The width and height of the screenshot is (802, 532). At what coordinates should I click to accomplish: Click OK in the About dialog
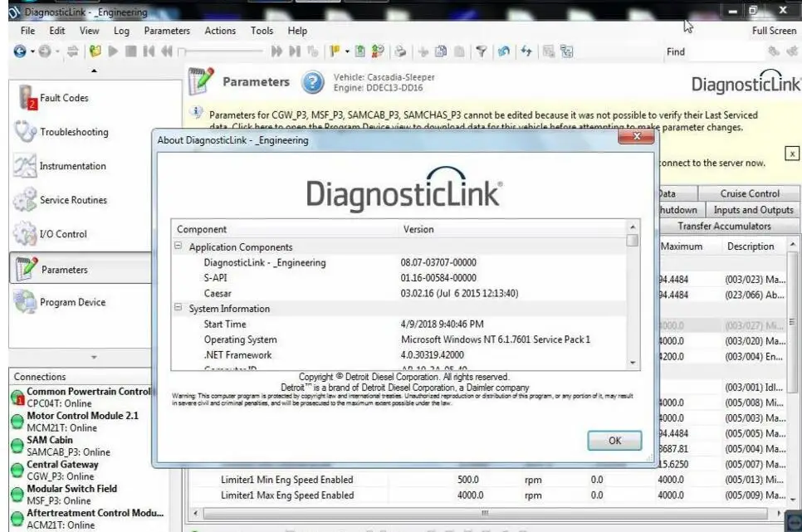click(614, 441)
